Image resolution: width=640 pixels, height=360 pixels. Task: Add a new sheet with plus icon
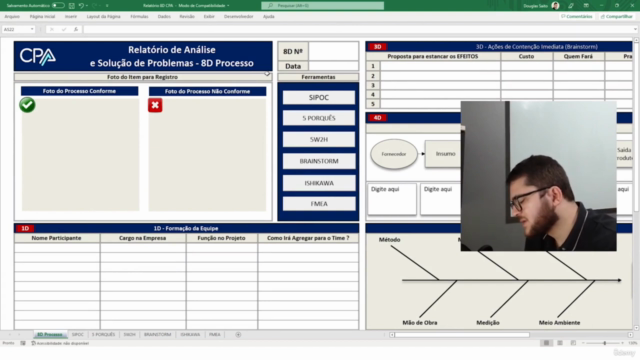click(x=238, y=335)
